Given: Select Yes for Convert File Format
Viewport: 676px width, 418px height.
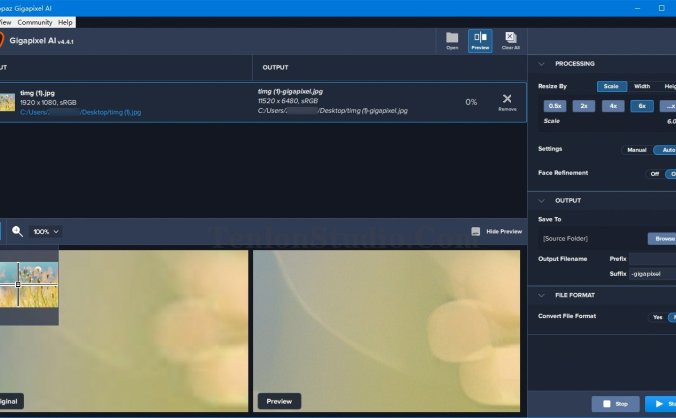Looking at the screenshot, I should (657, 317).
